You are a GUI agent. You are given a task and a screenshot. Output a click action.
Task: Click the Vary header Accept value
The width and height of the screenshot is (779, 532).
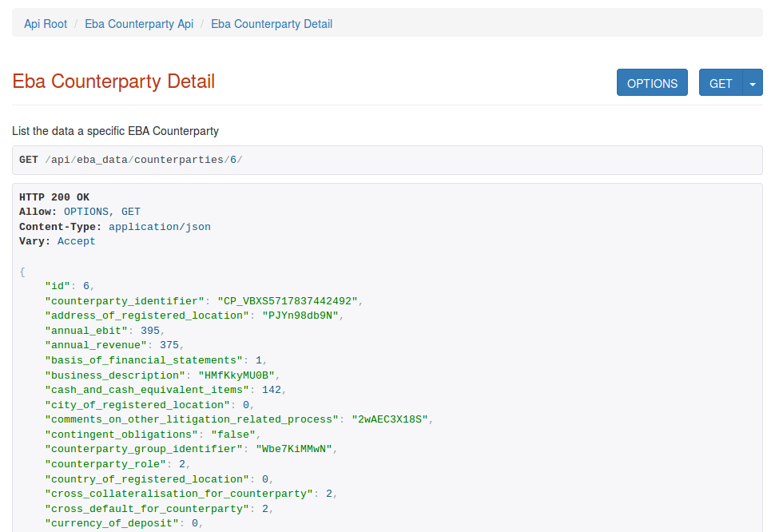point(76,241)
